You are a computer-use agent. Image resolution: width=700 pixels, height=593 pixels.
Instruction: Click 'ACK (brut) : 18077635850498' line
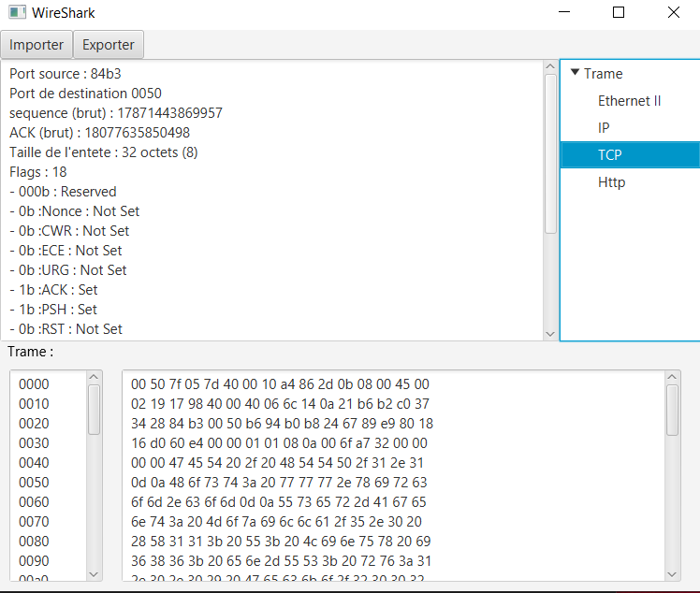pos(99,133)
